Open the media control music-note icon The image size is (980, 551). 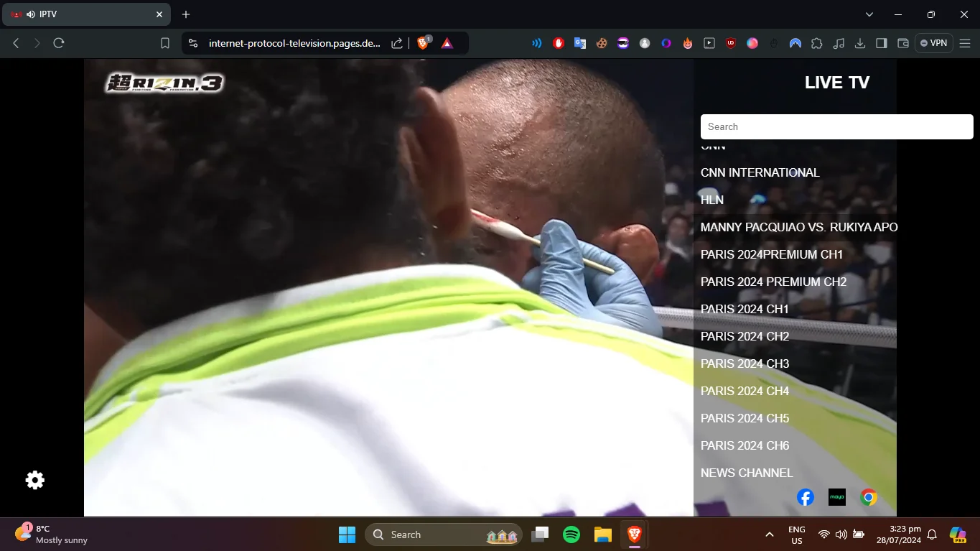click(x=839, y=43)
